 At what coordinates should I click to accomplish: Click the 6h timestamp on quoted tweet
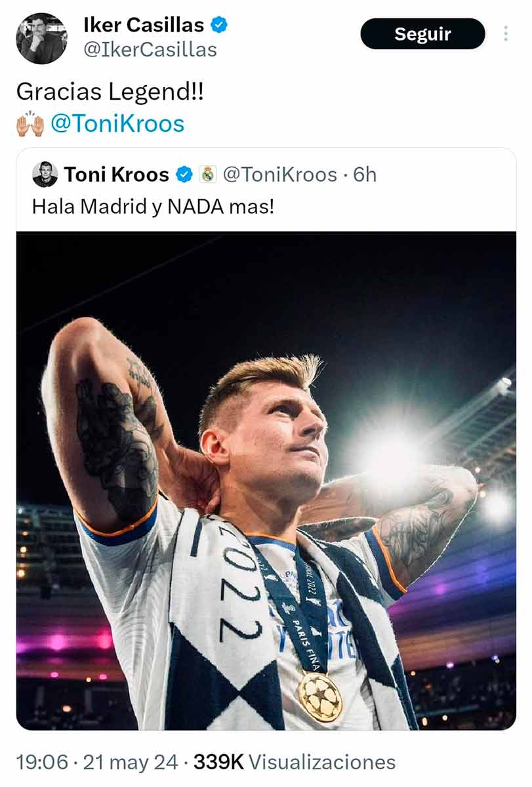365,174
